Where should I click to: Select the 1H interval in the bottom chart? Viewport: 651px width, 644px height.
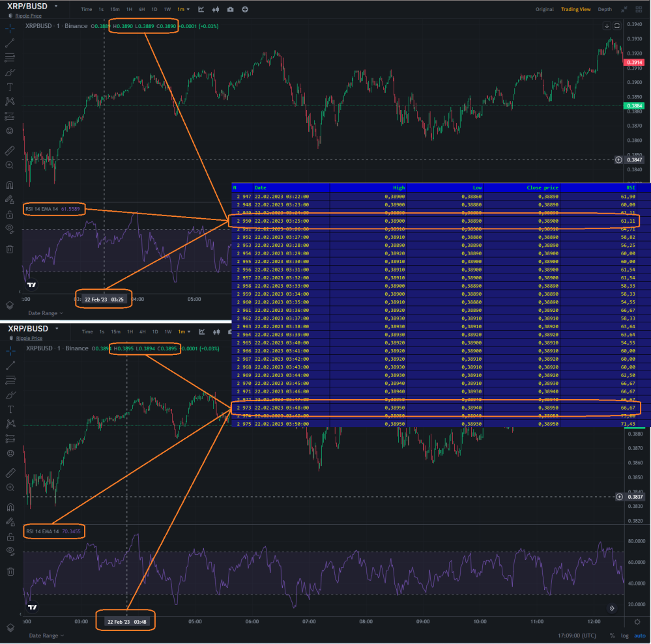pyautogui.click(x=130, y=331)
